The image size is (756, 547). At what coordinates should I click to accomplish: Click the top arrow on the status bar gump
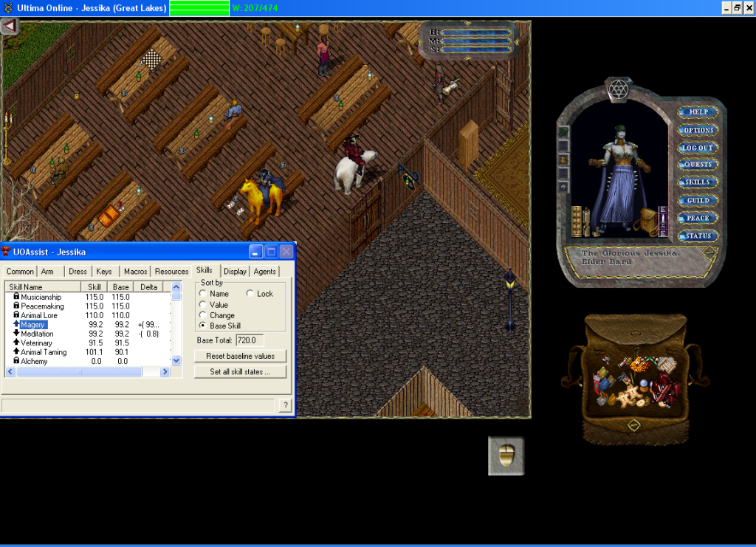coord(467,23)
